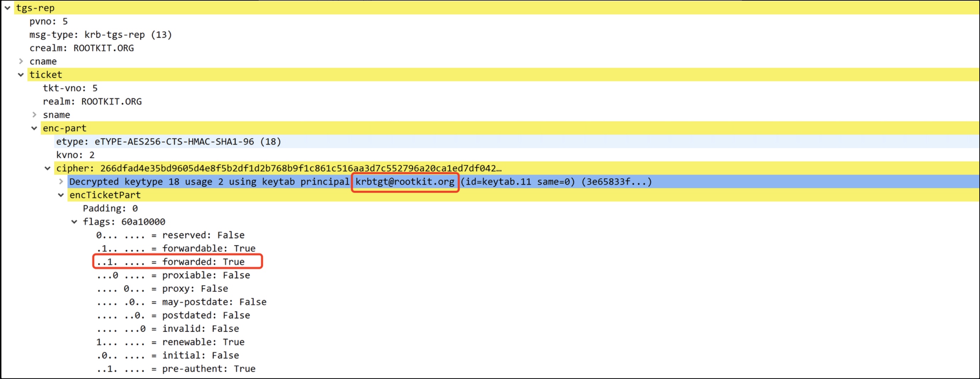Select the msg-type krb-tgs-rep row
This screenshot has height=379, width=980.
(x=101, y=34)
